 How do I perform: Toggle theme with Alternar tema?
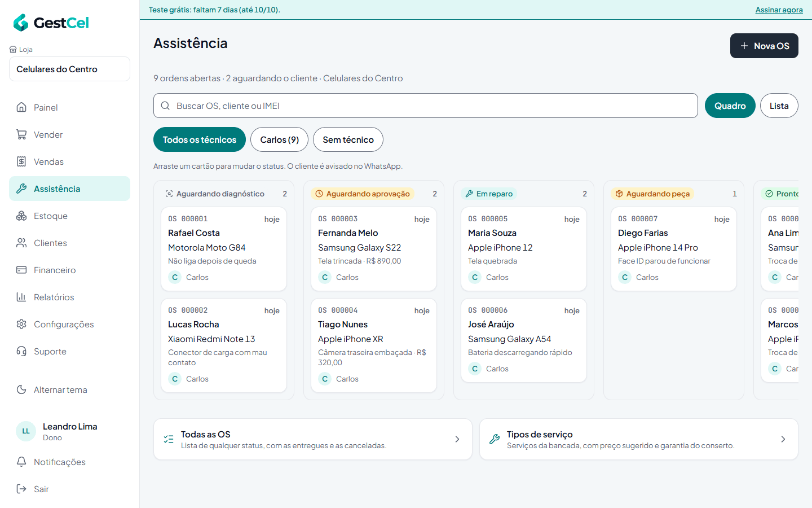click(x=69, y=389)
